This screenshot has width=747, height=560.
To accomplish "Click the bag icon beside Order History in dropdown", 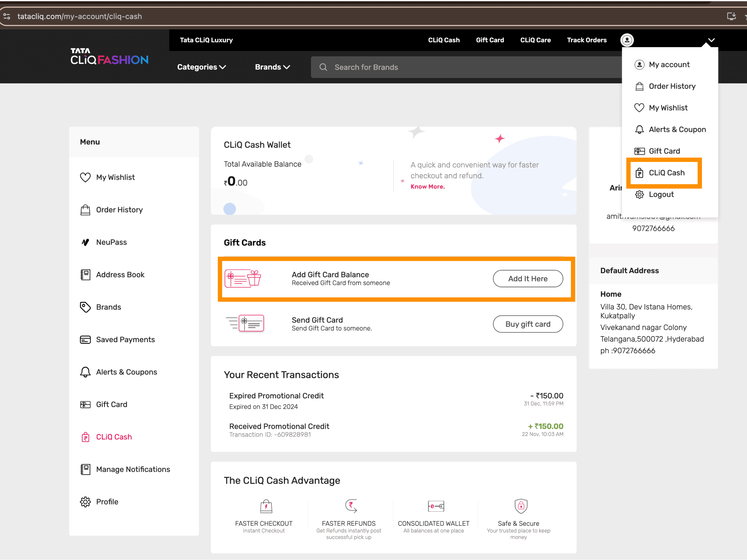I will coord(639,86).
